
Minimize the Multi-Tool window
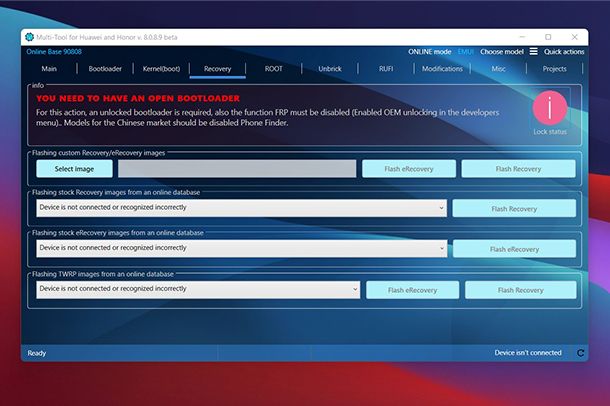[x=522, y=37]
